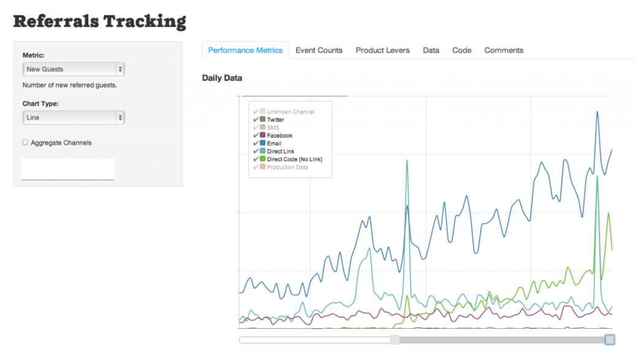Open the Metric dropdown showing New Guests
This screenshot has width=644, height=363.
tap(73, 69)
